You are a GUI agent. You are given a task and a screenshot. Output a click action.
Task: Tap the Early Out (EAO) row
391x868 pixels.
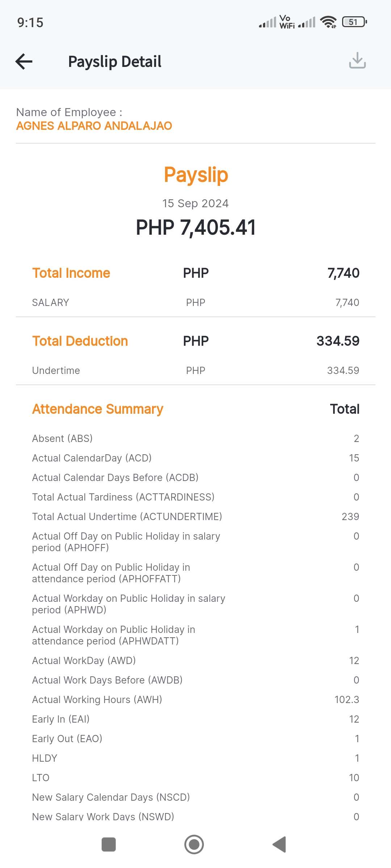195,739
